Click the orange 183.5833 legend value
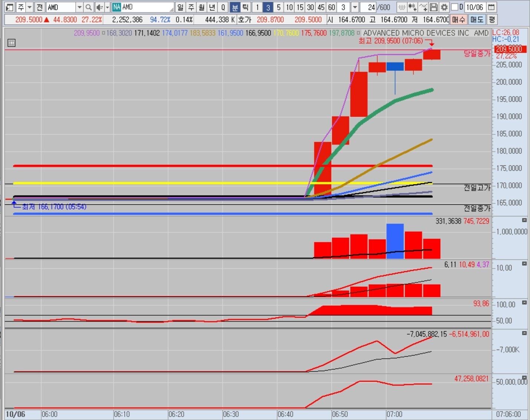Viewport: 530px width, 420px height. (203, 33)
